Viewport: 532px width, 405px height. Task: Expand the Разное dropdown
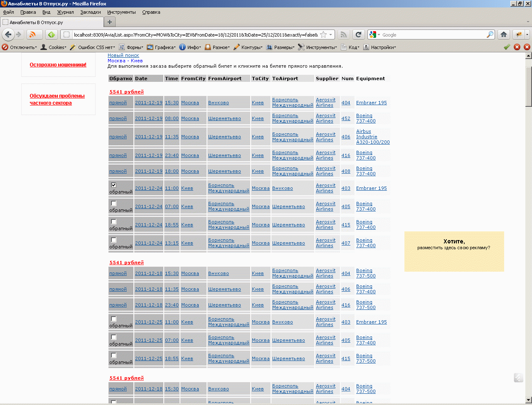tap(217, 47)
